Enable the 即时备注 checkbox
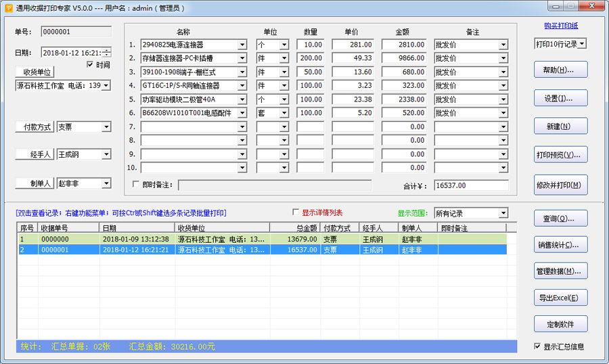 [136, 185]
